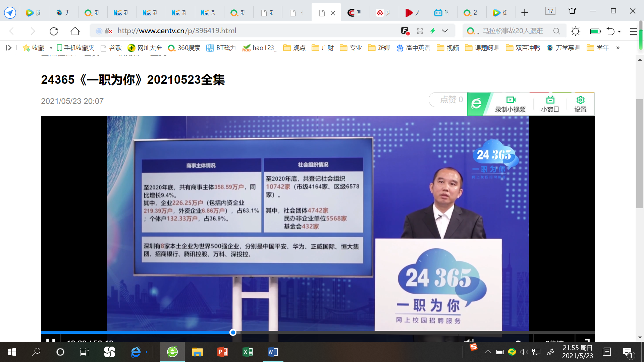Open QR code icon in address bar
Screen dimensions: 644x362
420,31
